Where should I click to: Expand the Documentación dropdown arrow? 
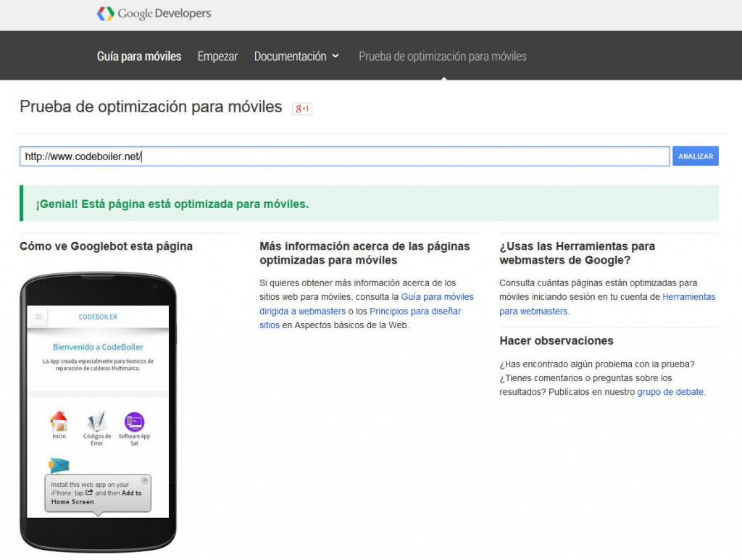point(335,56)
